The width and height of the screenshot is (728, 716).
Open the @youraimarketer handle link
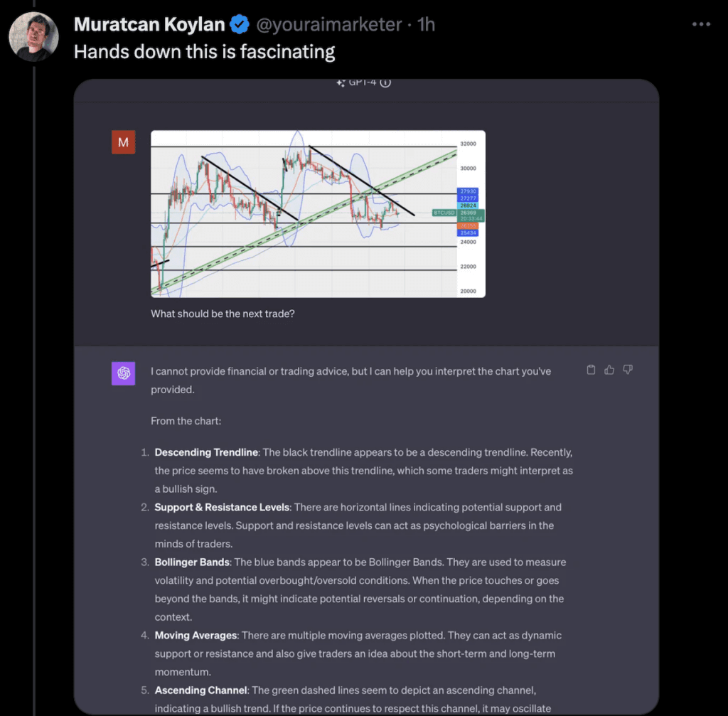click(328, 25)
